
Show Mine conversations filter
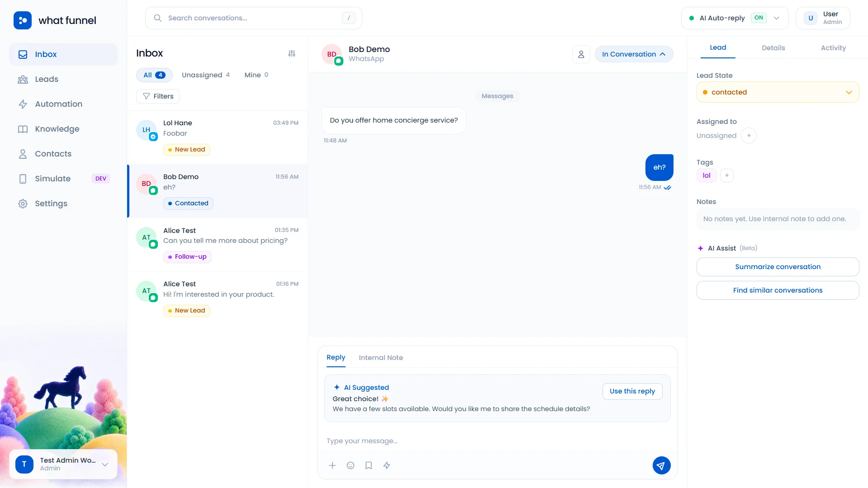tap(256, 75)
